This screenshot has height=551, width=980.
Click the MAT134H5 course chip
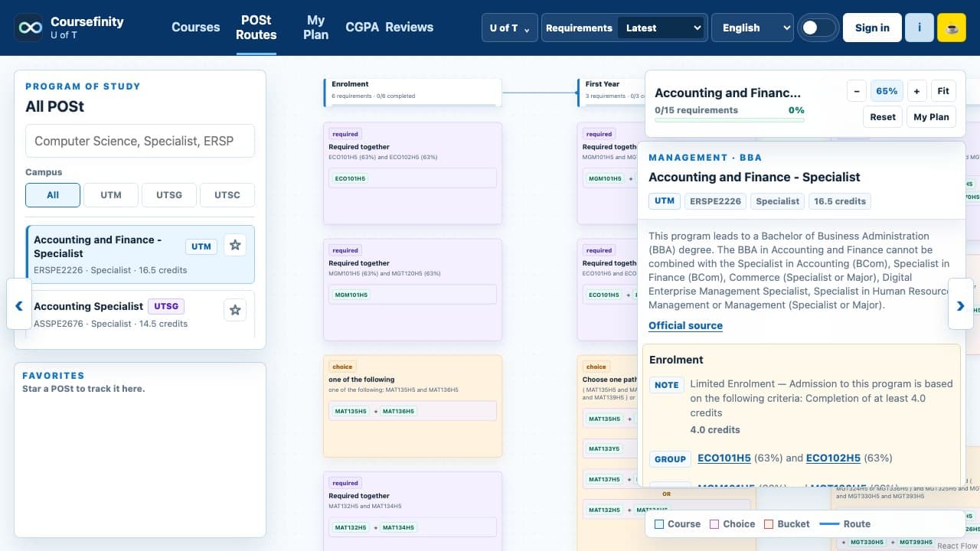[398, 527]
